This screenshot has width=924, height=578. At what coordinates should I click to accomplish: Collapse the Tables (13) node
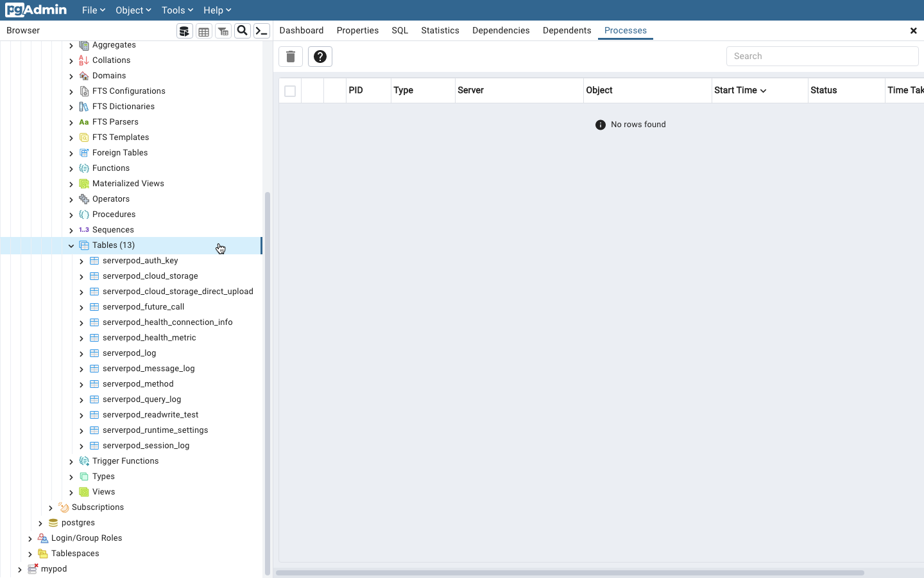click(x=71, y=245)
